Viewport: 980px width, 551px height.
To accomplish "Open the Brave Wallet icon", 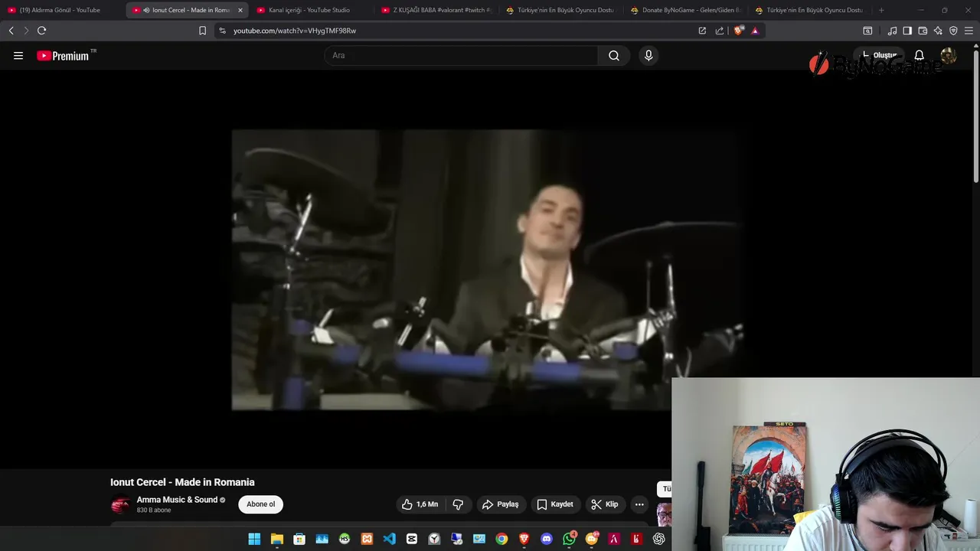I will click(x=923, y=31).
